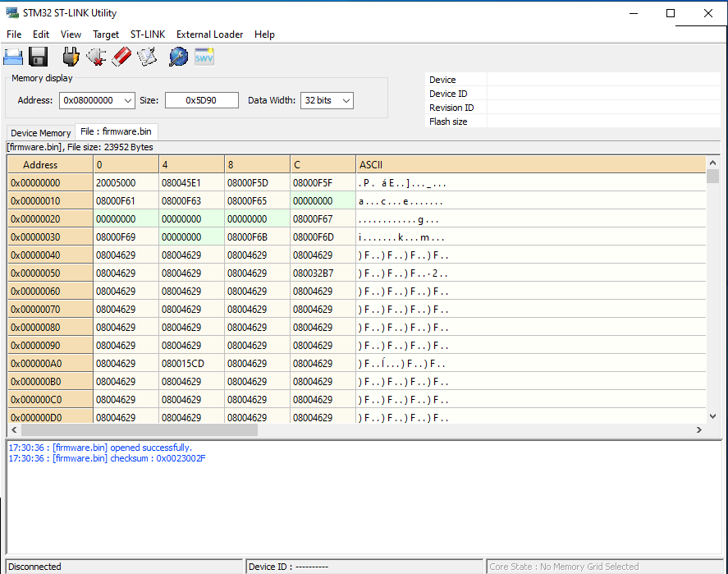Maximize the ST-LINK Utility window
This screenshot has height=574, width=728.
(x=671, y=13)
